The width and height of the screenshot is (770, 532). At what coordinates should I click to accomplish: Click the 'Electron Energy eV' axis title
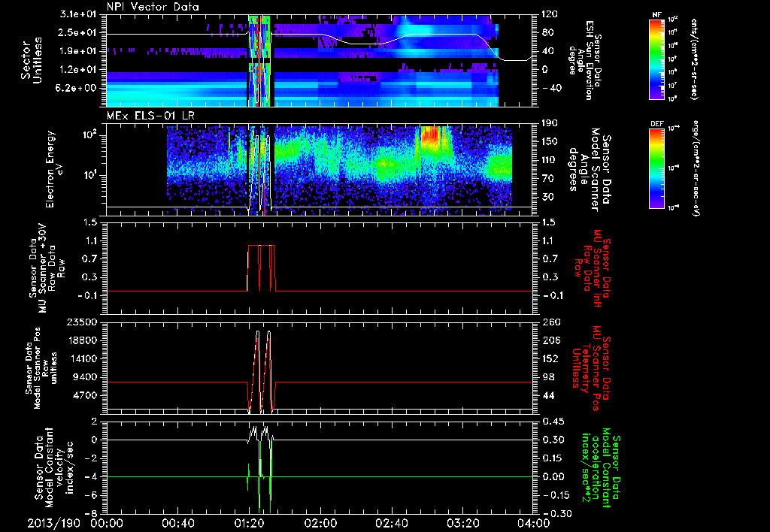pyautogui.click(x=54, y=169)
